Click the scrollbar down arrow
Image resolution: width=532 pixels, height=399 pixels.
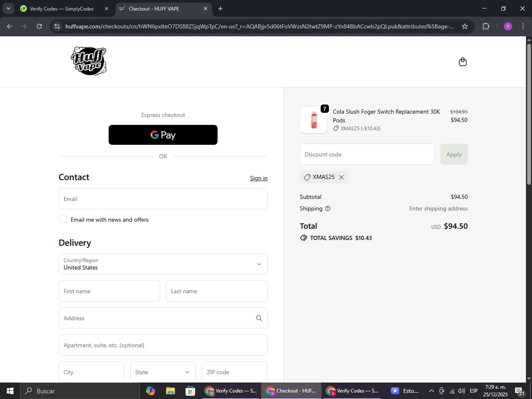pyautogui.click(x=529, y=378)
